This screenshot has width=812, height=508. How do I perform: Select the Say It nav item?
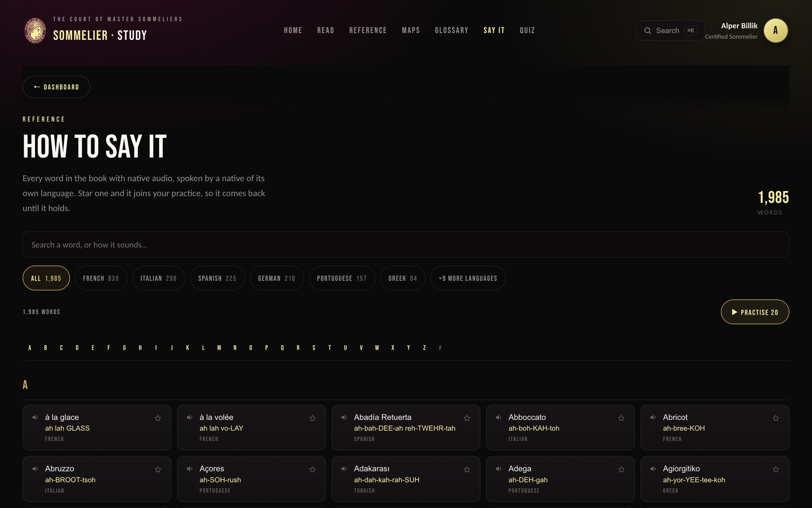(494, 30)
